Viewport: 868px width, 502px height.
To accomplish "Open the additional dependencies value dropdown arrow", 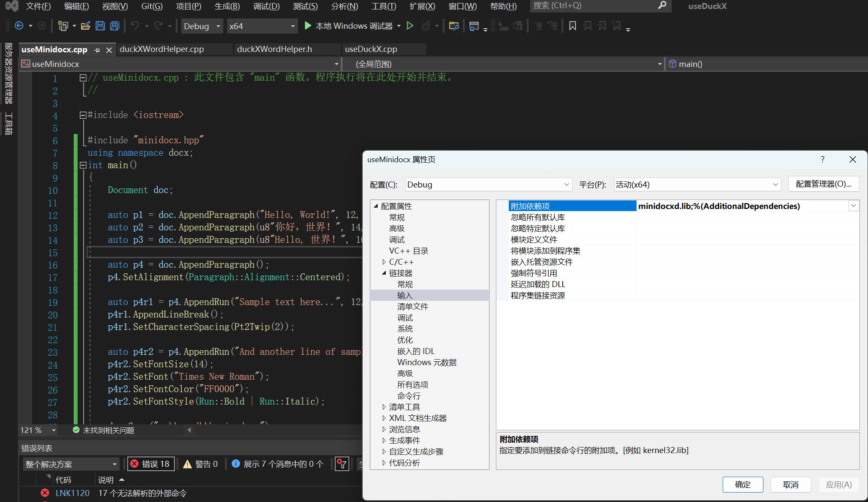I will [x=853, y=206].
